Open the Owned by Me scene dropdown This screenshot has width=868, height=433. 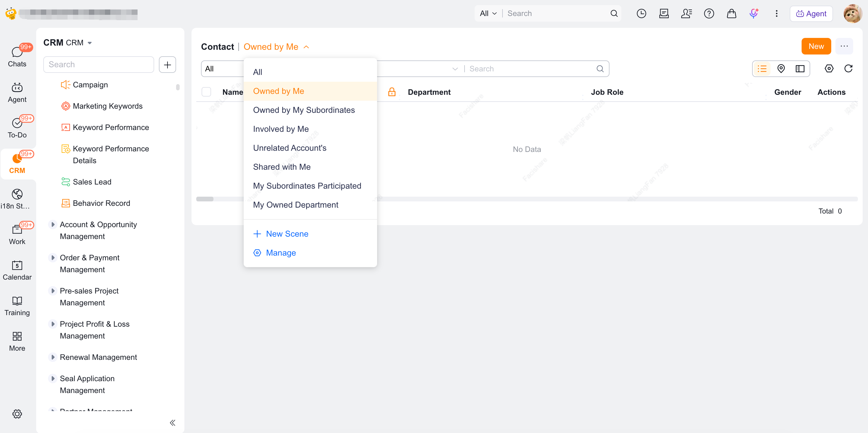pyautogui.click(x=276, y=47)
